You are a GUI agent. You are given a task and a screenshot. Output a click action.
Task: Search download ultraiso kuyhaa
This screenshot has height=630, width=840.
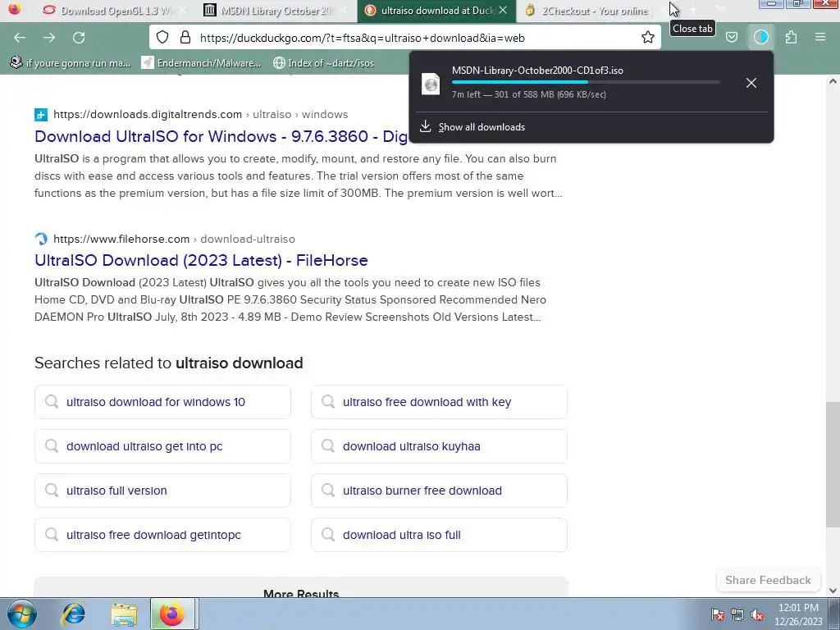coord(440,446)
